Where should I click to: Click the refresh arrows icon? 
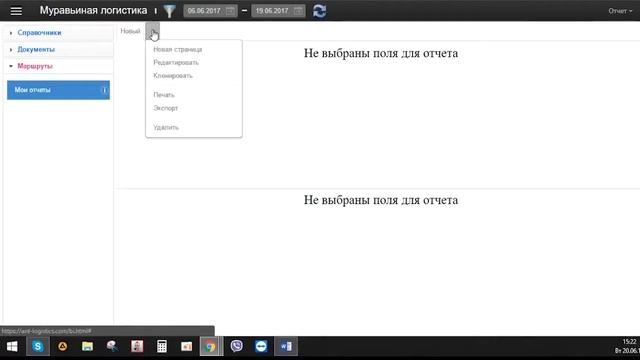point(319,11)
